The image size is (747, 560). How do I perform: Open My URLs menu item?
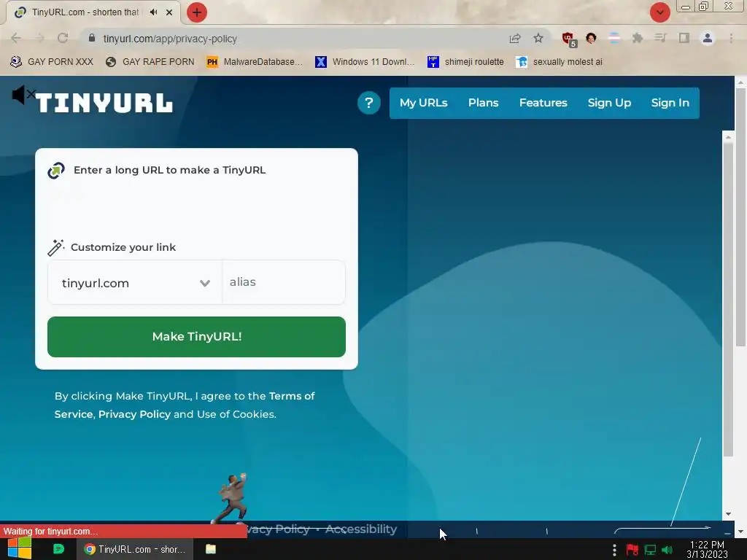coord(424,103)
